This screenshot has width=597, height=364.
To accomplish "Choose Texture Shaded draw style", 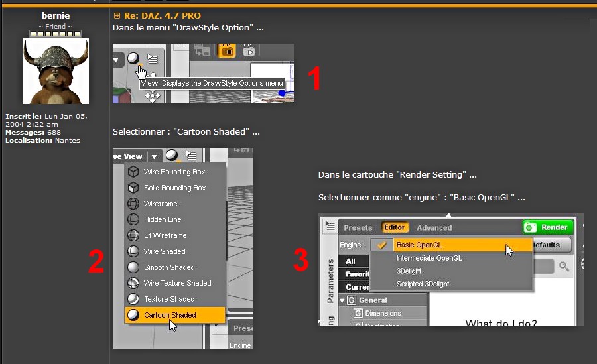I will [x=176, y=299].
